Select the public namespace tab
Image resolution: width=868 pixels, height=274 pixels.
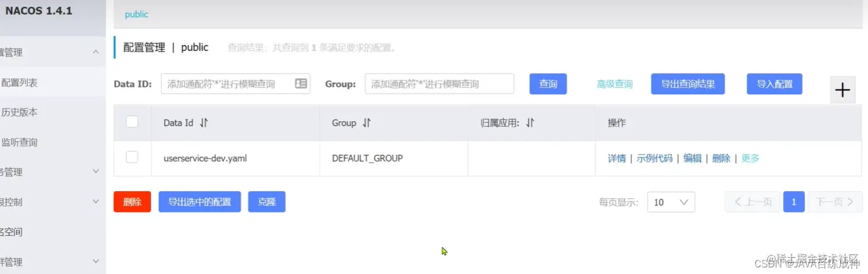(137, 14)
